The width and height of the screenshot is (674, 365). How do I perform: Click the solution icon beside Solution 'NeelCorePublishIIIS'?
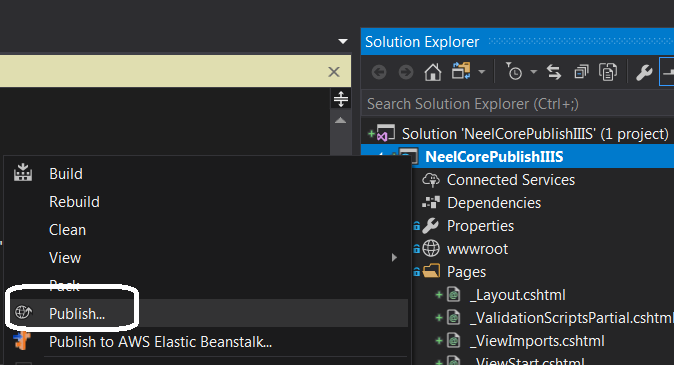(386, 133)
